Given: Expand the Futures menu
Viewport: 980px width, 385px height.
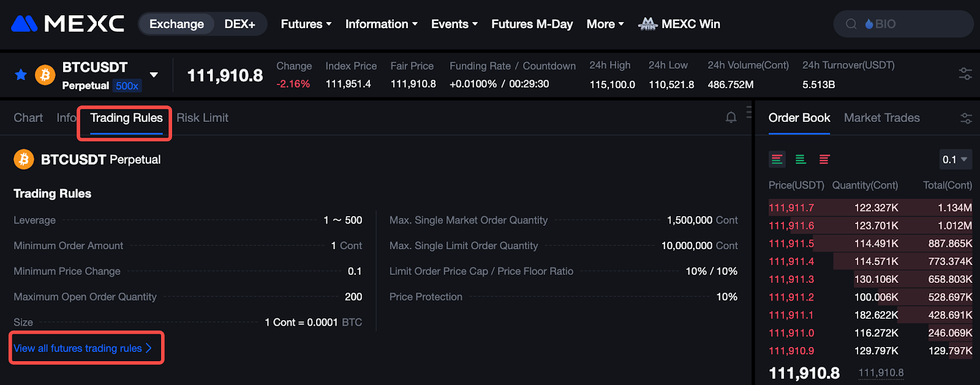Looking at the screenshot, I should click(x=306, y=24).
